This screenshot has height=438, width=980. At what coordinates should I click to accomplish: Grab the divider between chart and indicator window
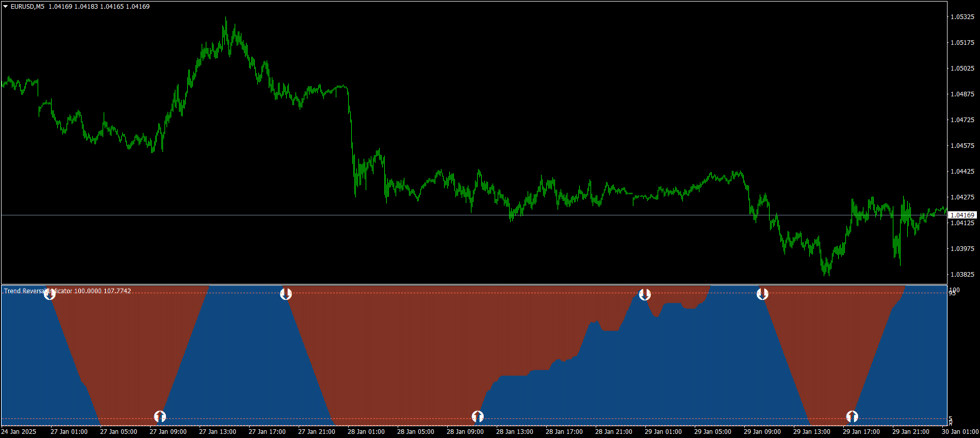pyautogui.click(x=475, y=284)
